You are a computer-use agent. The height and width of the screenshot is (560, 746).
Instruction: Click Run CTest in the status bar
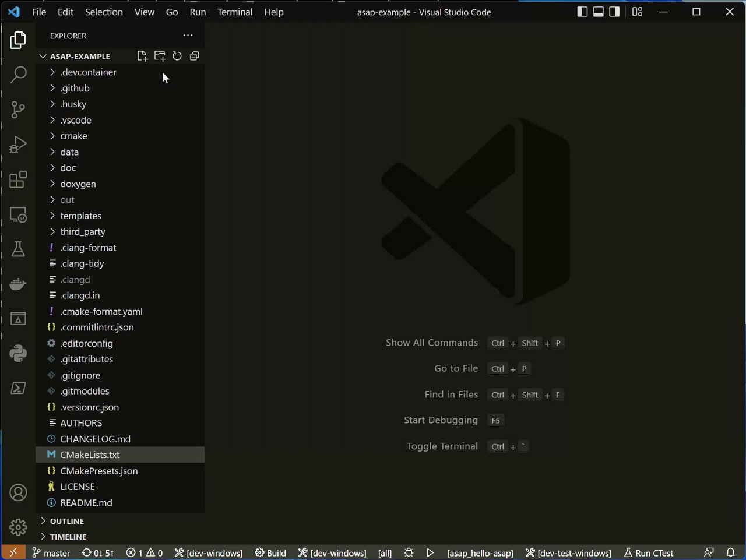coord(649,552)
